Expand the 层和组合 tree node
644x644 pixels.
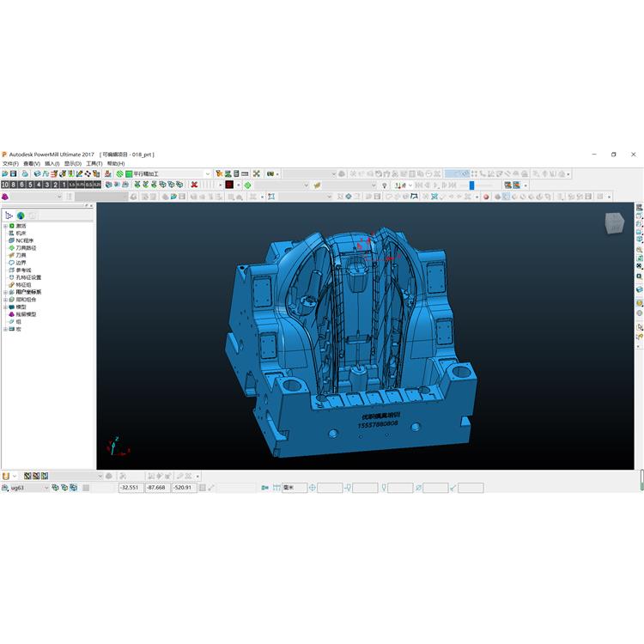coord(5,300)
